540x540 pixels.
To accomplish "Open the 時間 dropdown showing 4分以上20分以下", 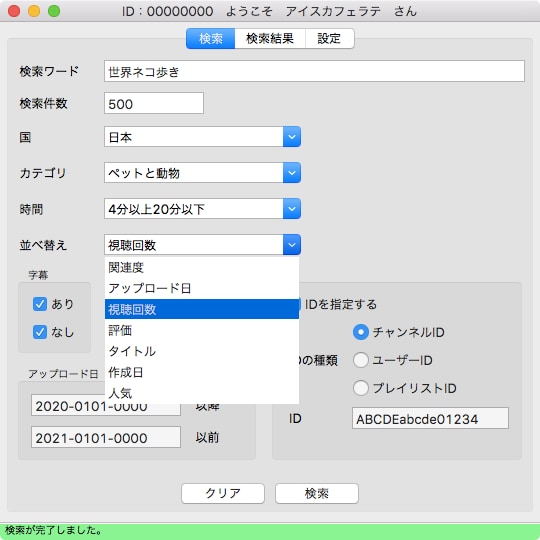I will click(202, 209).
